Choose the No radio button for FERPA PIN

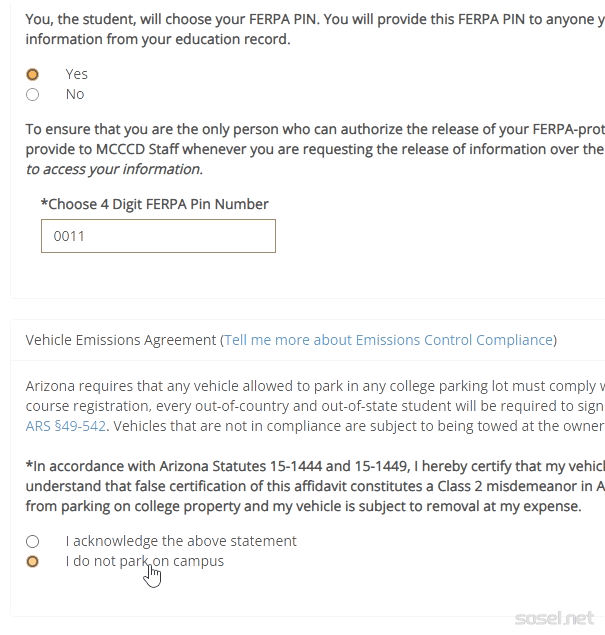click(33, 95)
